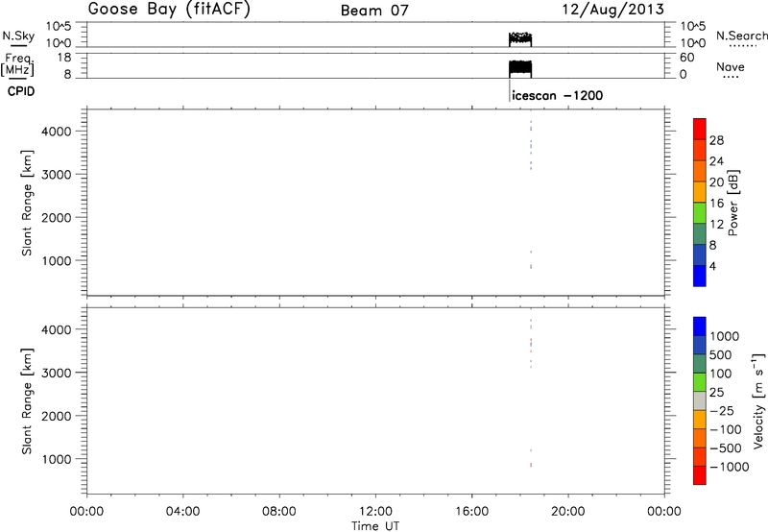Click the "icescan −1200" CPID label

click(558, 95)
